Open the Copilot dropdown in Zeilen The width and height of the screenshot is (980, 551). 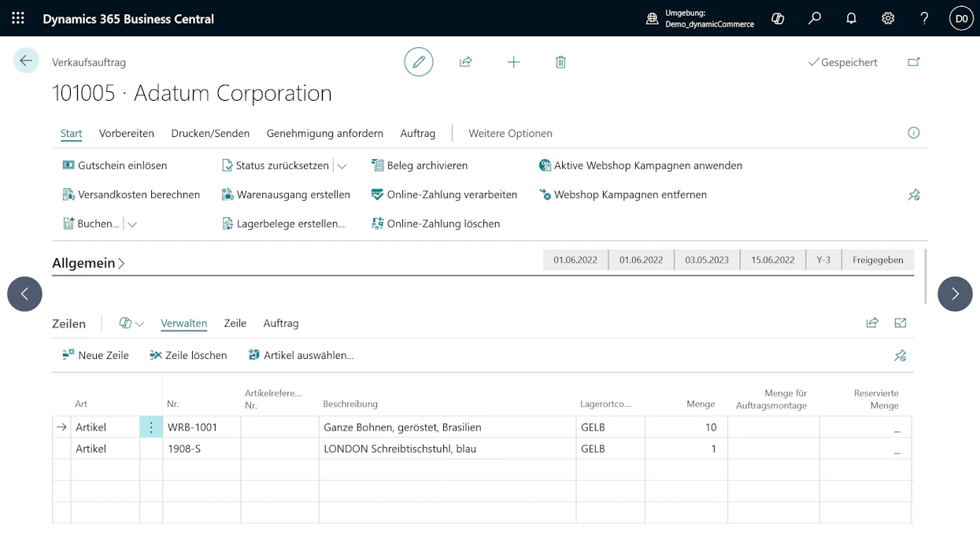[x=131, y=323]
